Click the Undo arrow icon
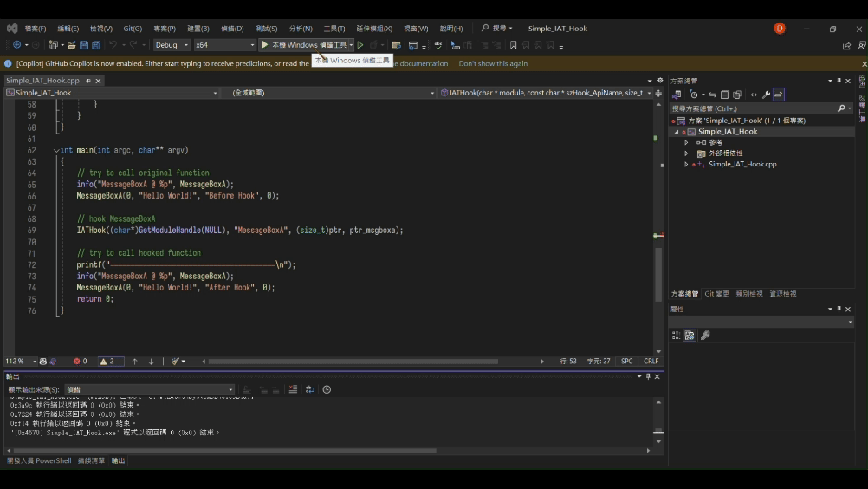The width and height of the screenshot is (868, 489). coord(113,45)
